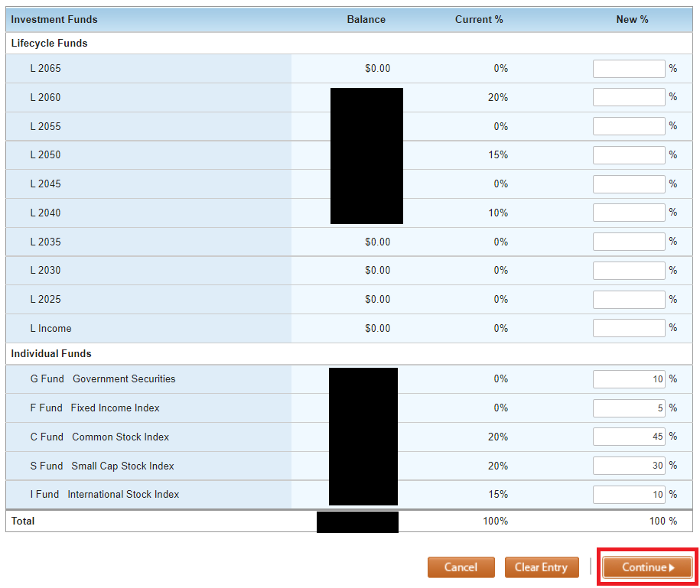Click the L Income New % field
Viewport: 700px width, 588px height.
(628, 328)
